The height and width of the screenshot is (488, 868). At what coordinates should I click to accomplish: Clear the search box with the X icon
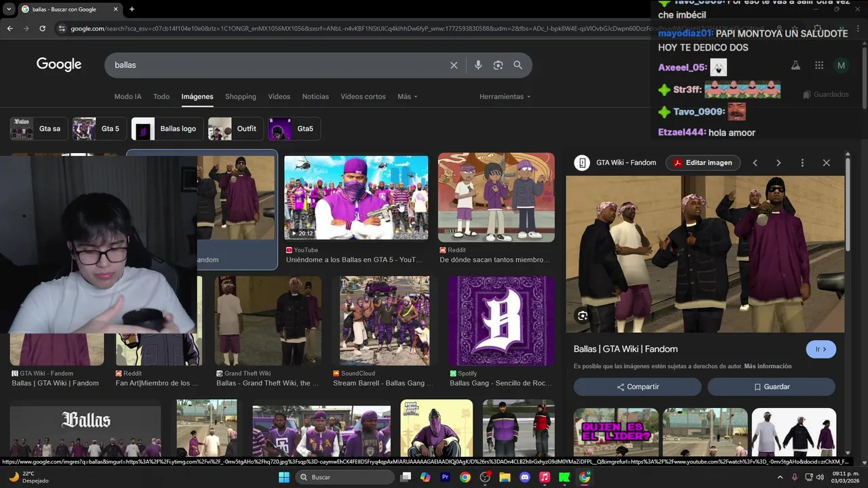[x=454, y=65]
